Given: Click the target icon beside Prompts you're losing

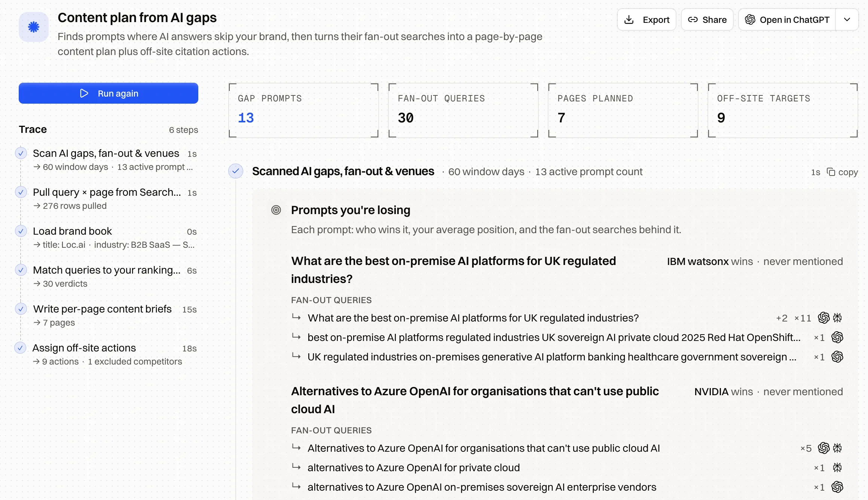Looking at the screenshot, I should coord(276,210).
